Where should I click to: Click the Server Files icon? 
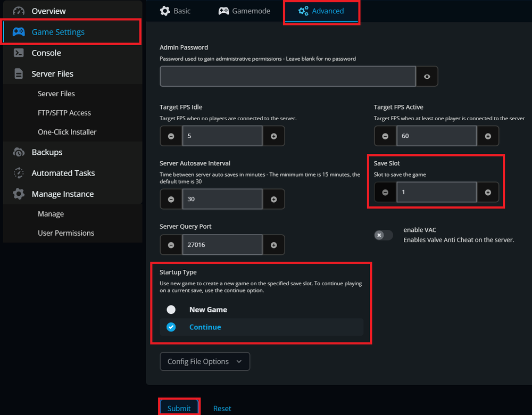[19, 73]
